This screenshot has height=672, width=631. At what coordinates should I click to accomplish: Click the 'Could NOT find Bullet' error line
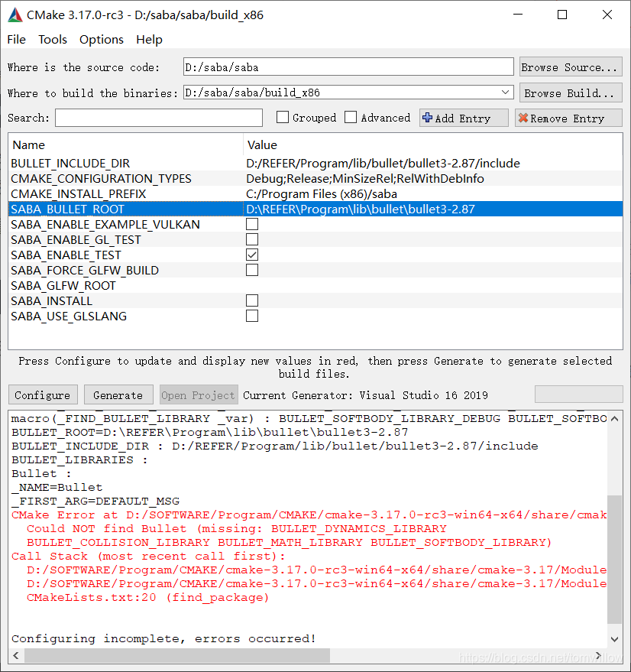point(237,528)
